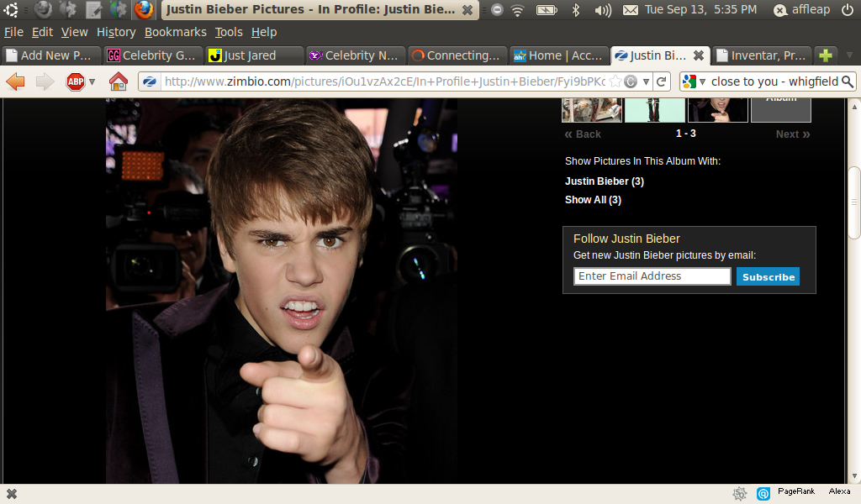Open the Alexa status bar item

pyautogui.click(x=839, y=491)
